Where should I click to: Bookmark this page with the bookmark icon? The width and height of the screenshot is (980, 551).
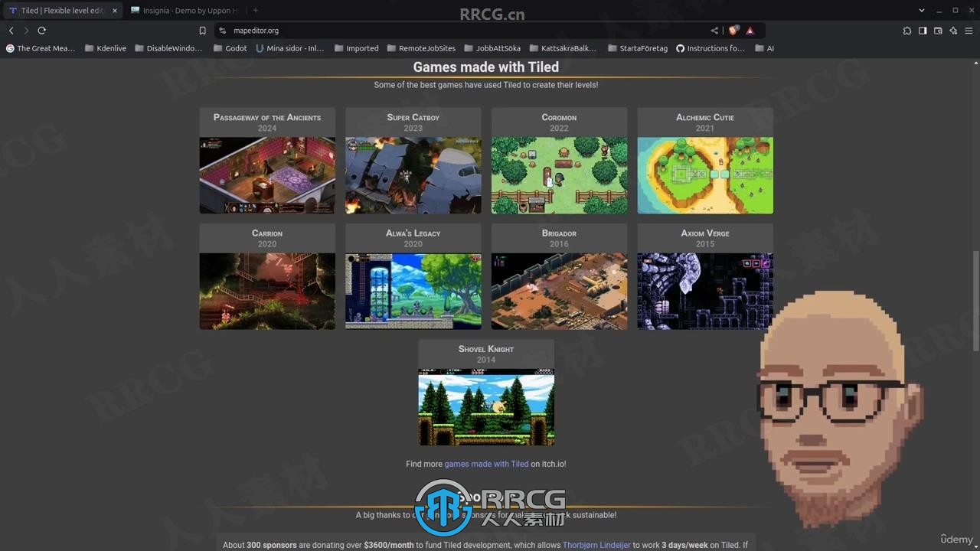[202, 31]
